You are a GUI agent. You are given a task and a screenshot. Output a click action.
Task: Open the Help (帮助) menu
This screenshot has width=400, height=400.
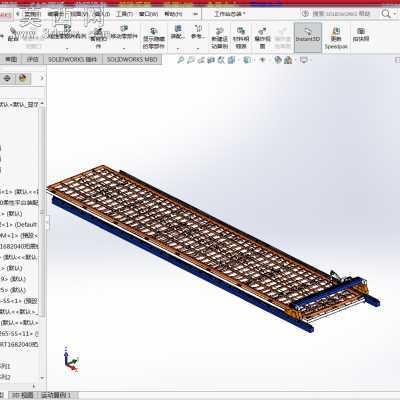pos(173,14)
